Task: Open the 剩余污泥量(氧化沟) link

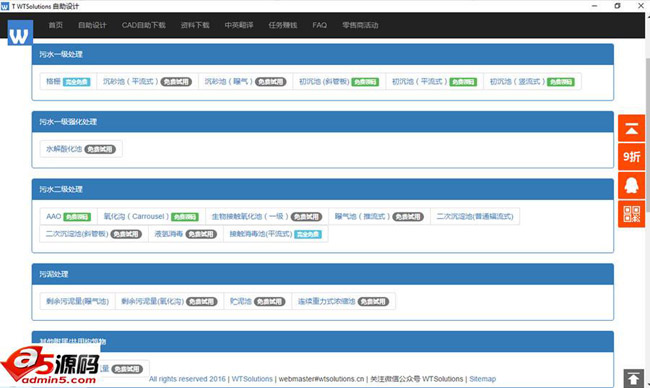Action: point(169,302)
